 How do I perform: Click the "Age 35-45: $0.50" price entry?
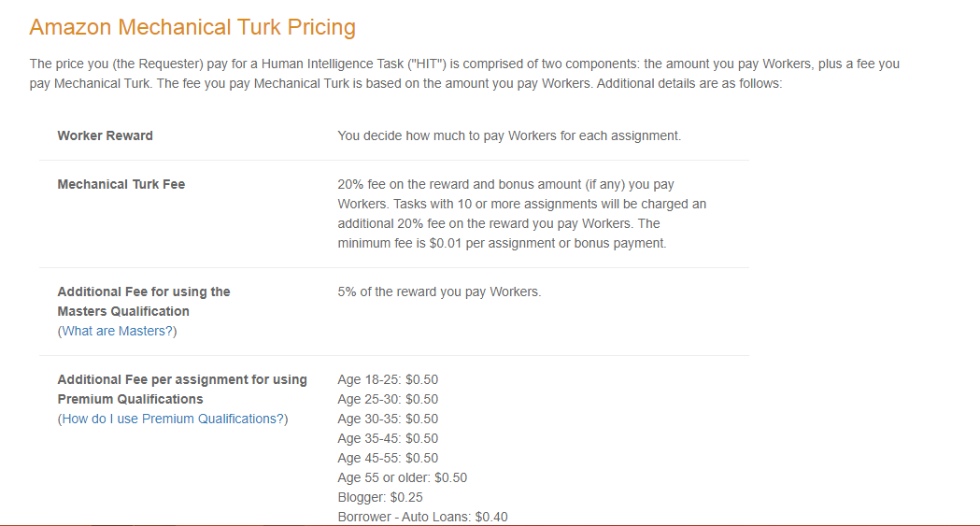[388, 438]
